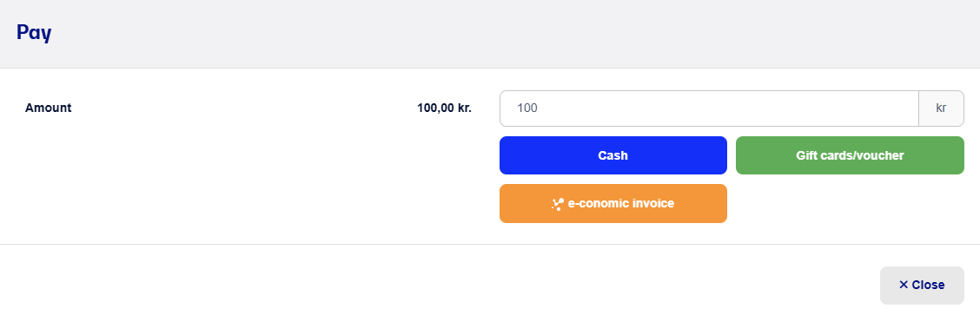Click the Amount label

pos(48,108)
